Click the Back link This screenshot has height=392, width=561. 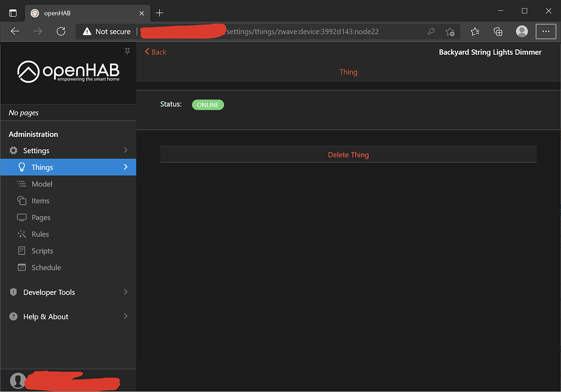point(155,51)
